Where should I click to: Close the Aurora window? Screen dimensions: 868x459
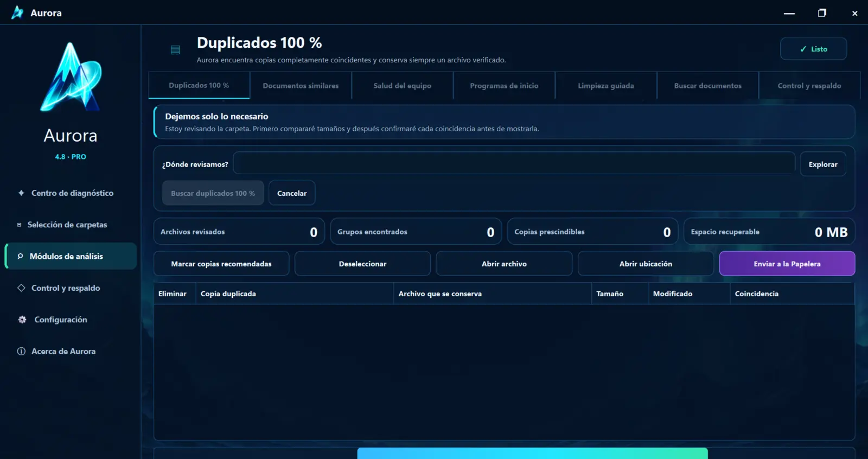pyautogui.click(x=854, y=13)
